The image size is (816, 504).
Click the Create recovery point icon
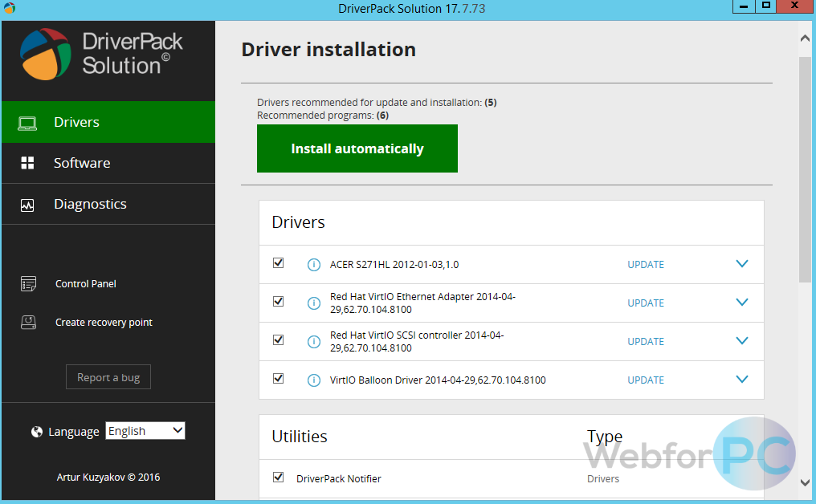[x=28, y=322]
